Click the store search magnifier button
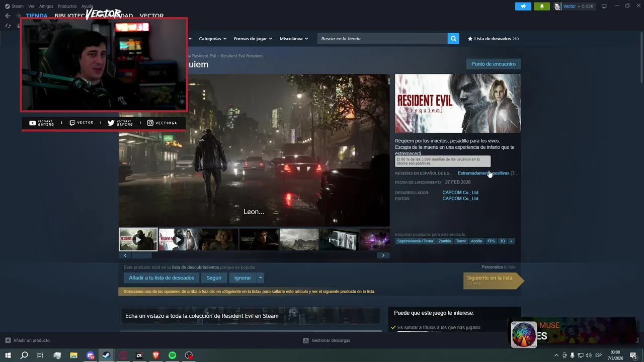 tap(453, 39)
